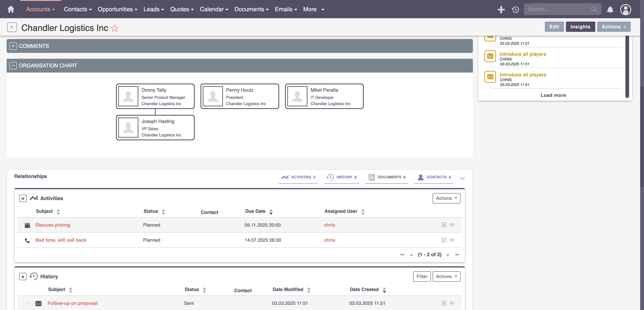Go back using the arrow button
Image resolution: width=644 pixels, height=310 pixels.
pos(12,27)
